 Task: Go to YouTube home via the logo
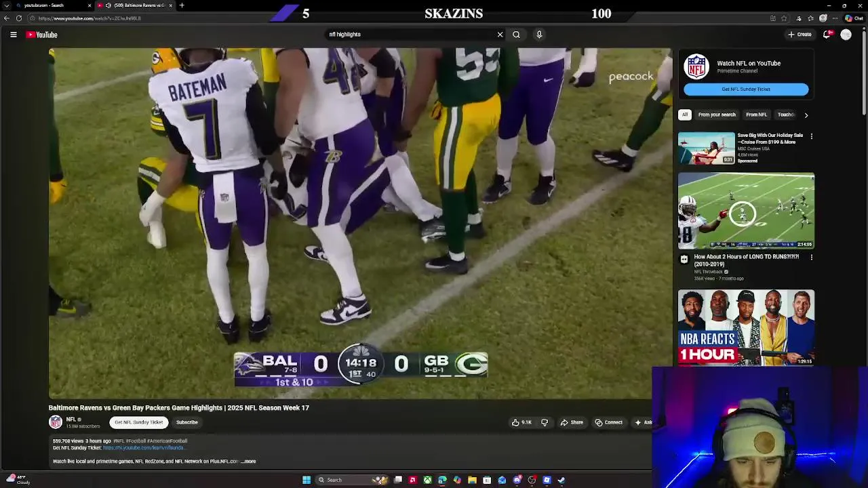click(x=42, y=35)
